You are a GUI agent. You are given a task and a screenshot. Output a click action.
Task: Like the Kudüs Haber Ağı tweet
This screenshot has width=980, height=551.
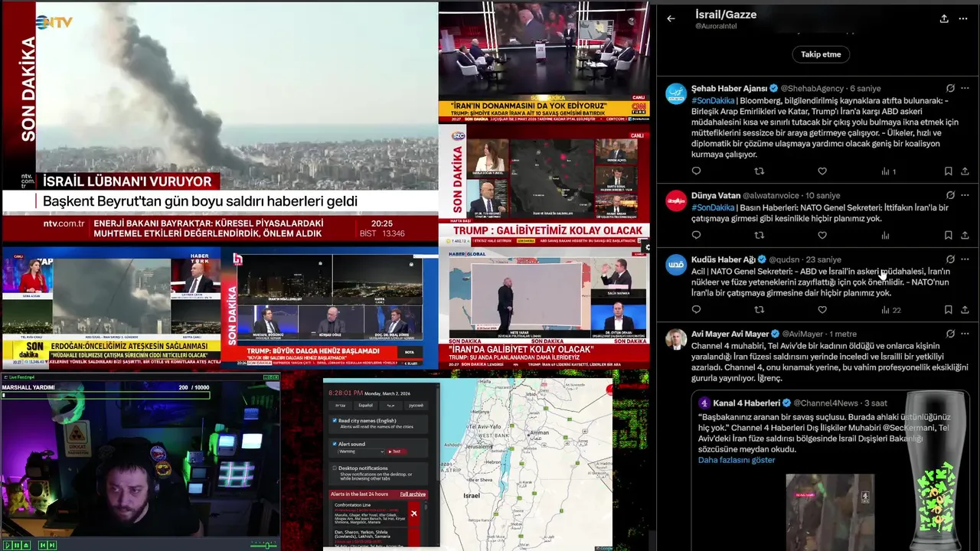point(822,310)
